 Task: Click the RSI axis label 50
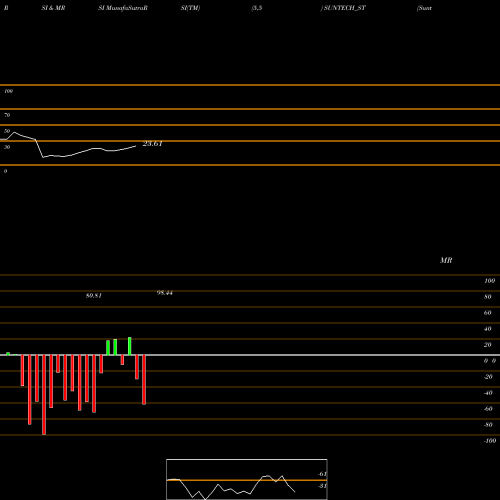coord(7,131)
